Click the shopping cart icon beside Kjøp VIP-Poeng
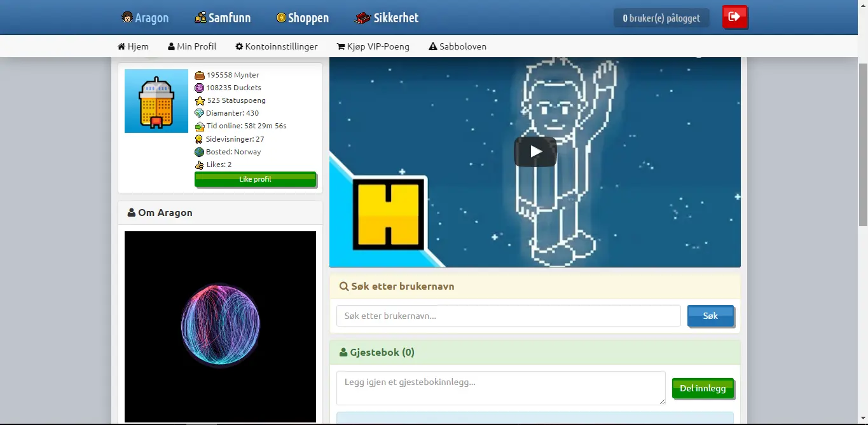868x425 pixels. click(341, 46)
